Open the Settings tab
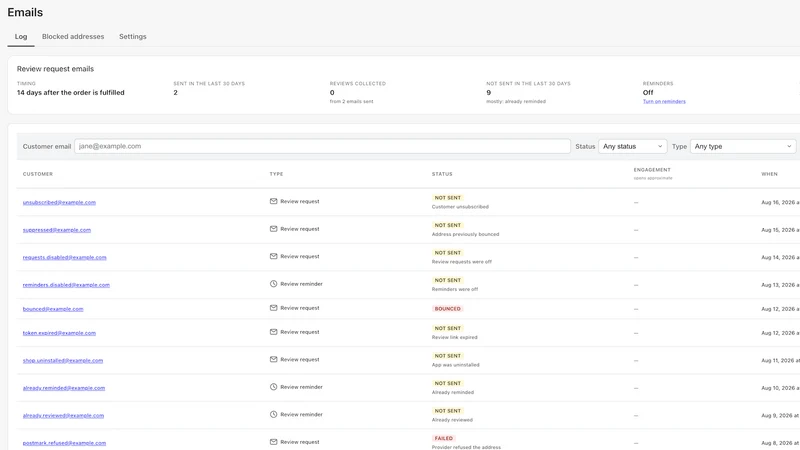The height and width of the screenshot is (450, 800). [x=133, y=37]
